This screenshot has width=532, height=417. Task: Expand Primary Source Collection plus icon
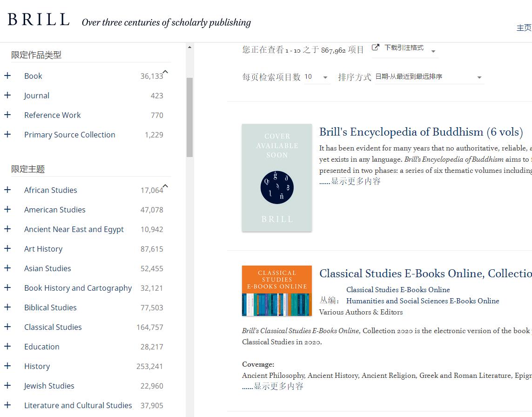(x=7, y=135)
